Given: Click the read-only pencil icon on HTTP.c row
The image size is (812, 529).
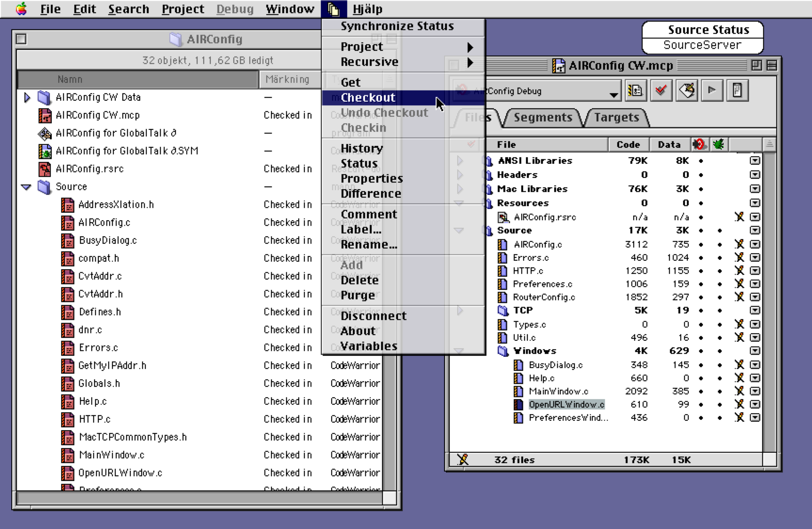Looking at the screenshot, I should point(739,271).
